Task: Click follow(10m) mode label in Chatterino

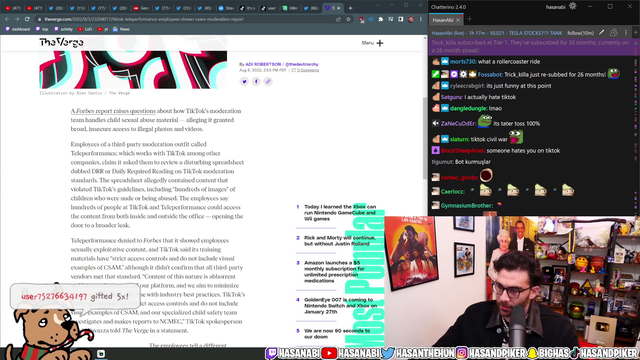Action: pyautogui.click(x=580, y=33)
